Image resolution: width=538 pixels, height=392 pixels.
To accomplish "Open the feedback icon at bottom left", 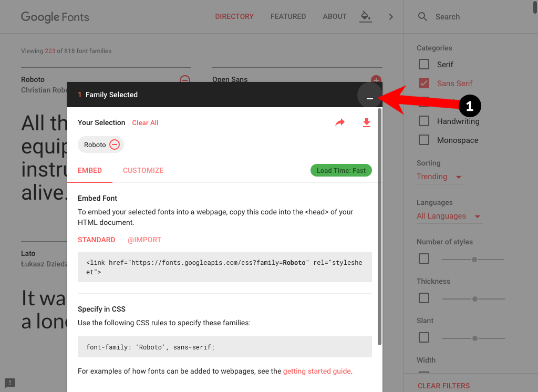I will 10,383.
